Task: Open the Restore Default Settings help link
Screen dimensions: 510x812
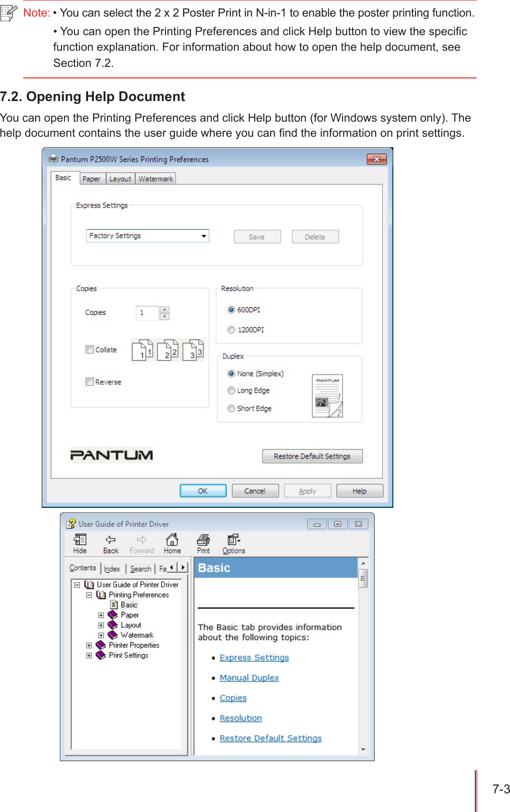Action: (x=271, y=738)
